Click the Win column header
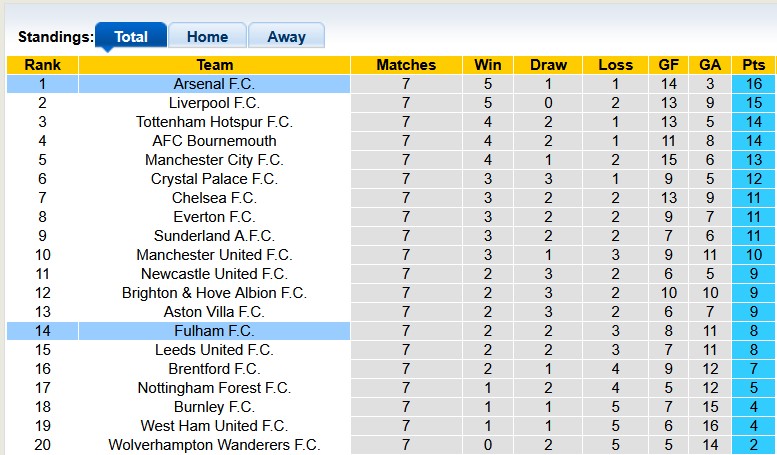The height and width of the screenshot is (455, 777). 489,65
